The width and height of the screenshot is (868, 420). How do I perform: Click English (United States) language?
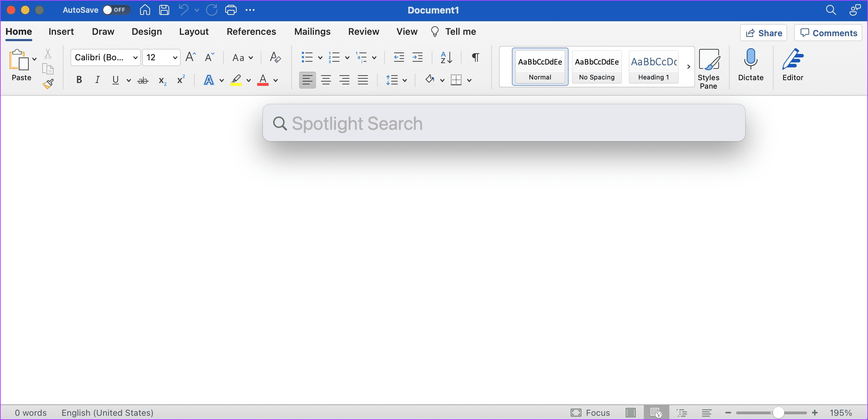pos(107,413)
